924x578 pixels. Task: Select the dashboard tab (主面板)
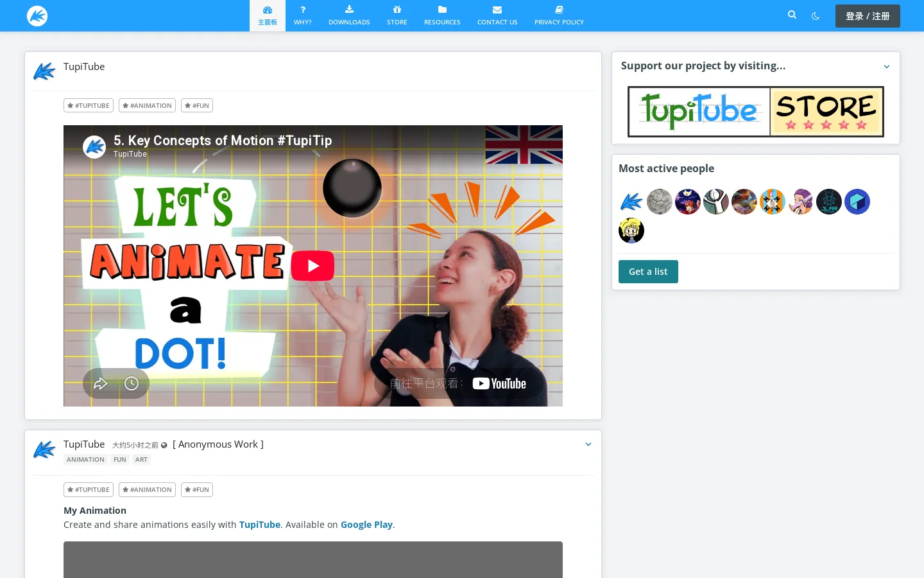click(268, 15)
